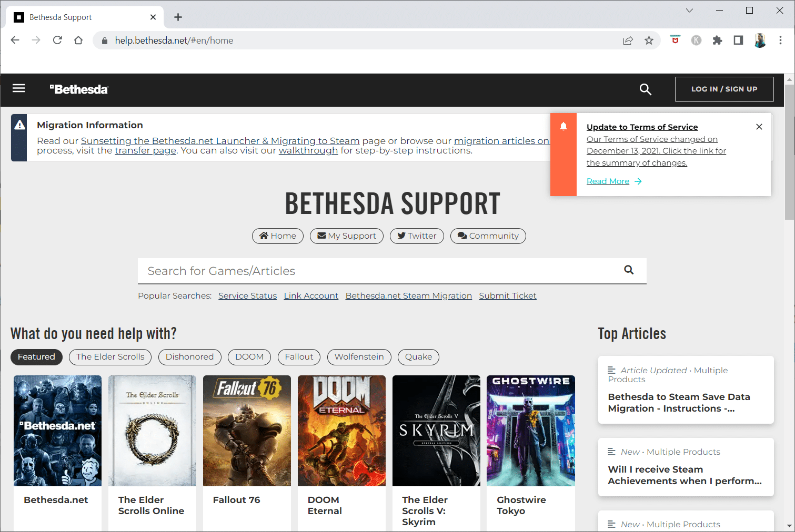Screen dimensions: 795x532
Task: Select the DOOM filter tab
Action: pyautogui.click(x=249, y=357)
